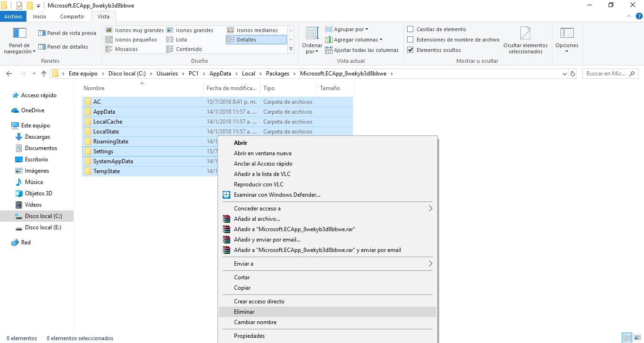Select Mosaicos layout
644x343 pixels.
point(122,49)
